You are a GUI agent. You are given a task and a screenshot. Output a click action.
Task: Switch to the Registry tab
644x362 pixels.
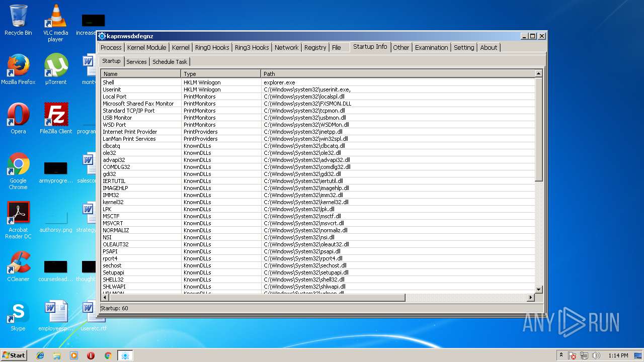click(315, 47)
